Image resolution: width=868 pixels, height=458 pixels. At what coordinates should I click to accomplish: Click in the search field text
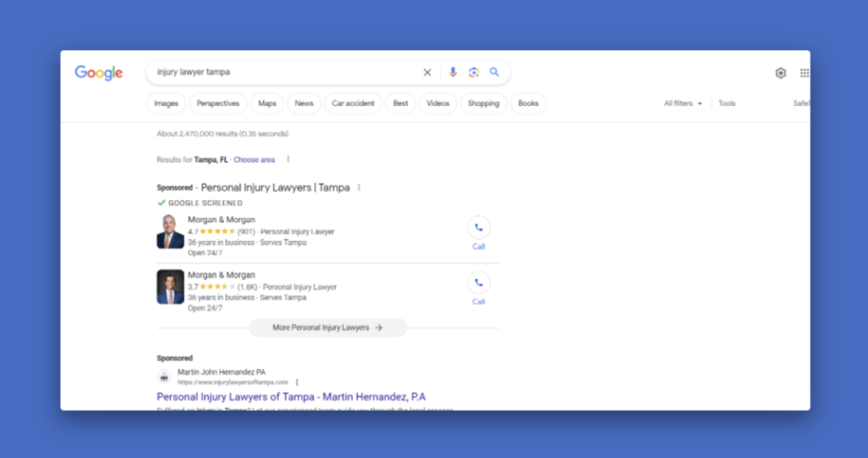pos(193,72)
